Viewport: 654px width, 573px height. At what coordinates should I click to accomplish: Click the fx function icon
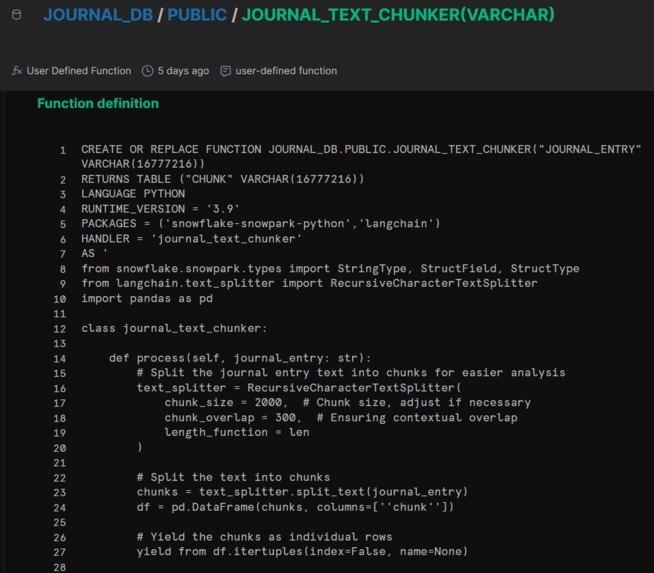click(17, 71)
